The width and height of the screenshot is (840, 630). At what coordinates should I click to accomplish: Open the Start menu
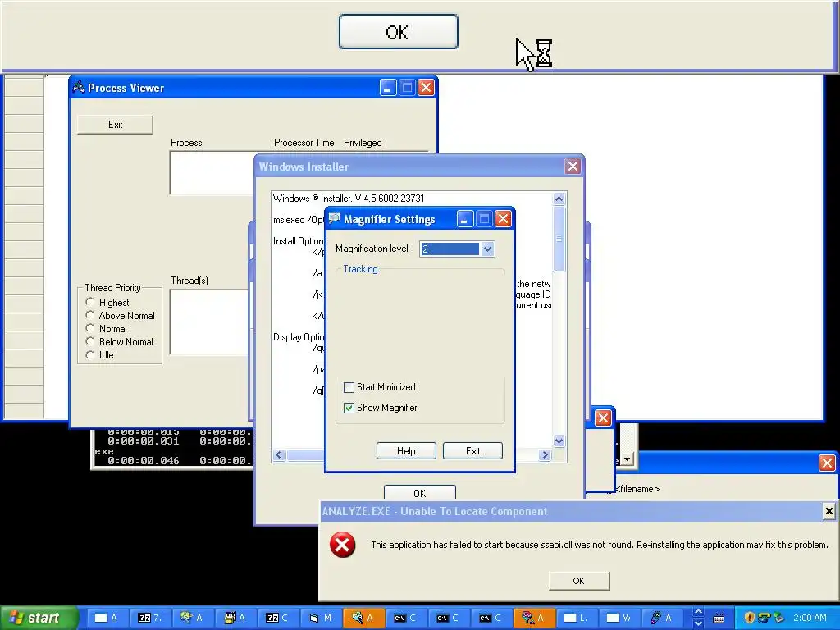tap(39, 618)
